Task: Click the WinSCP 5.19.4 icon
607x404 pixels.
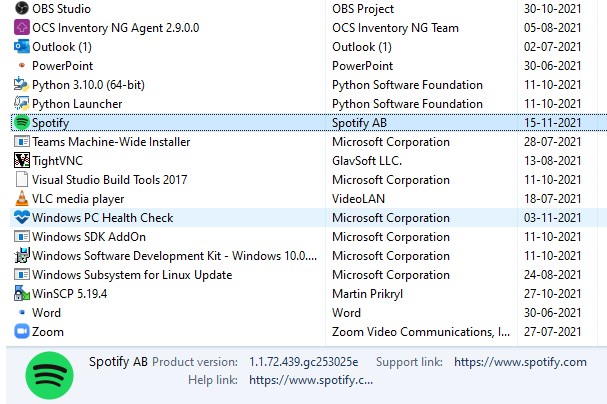Action: tap(22, 293)
